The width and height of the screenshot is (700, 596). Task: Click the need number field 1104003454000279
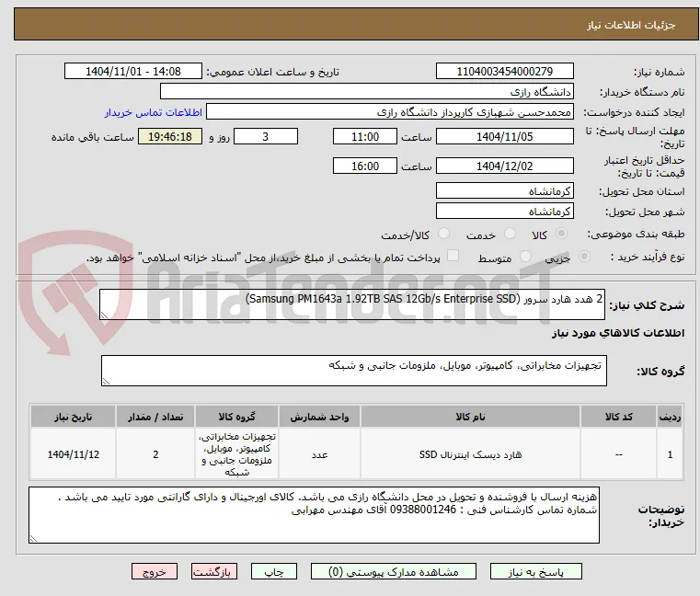click(504, 72)
